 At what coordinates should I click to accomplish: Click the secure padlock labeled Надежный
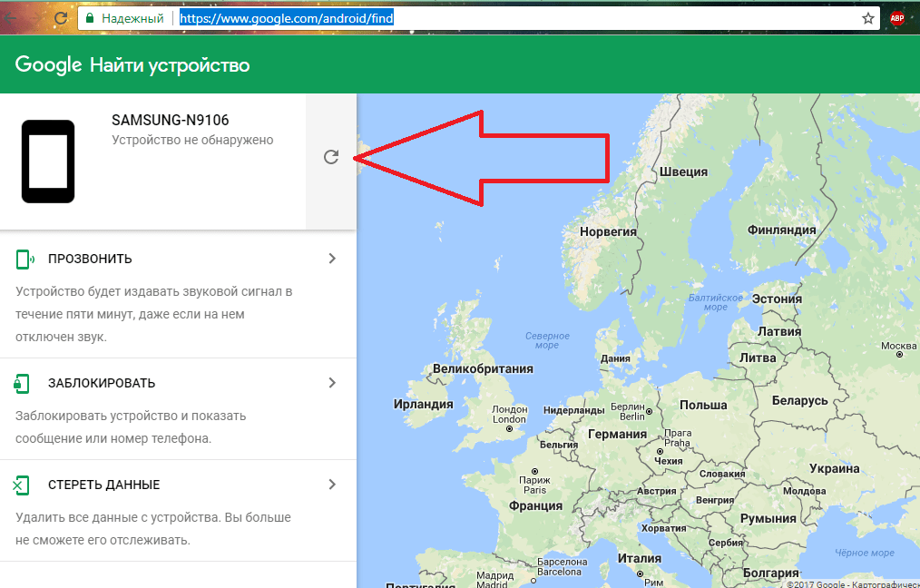coord(89,18)
